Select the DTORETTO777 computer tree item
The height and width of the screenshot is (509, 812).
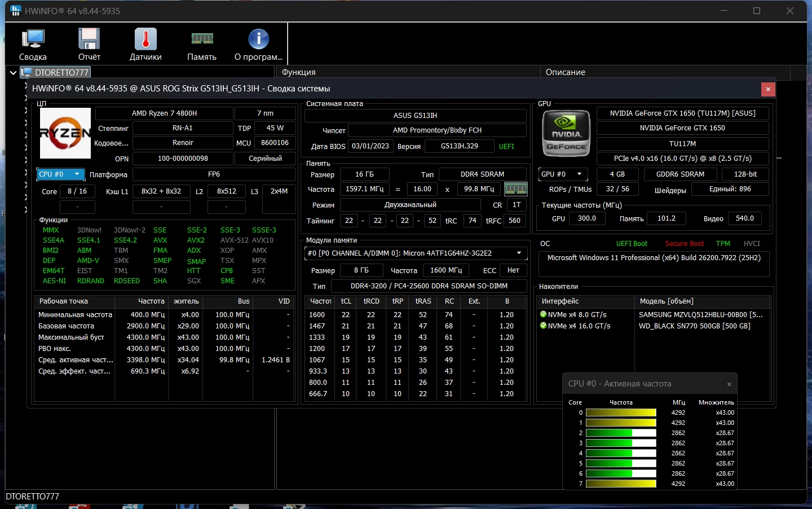tap(61, 72)
